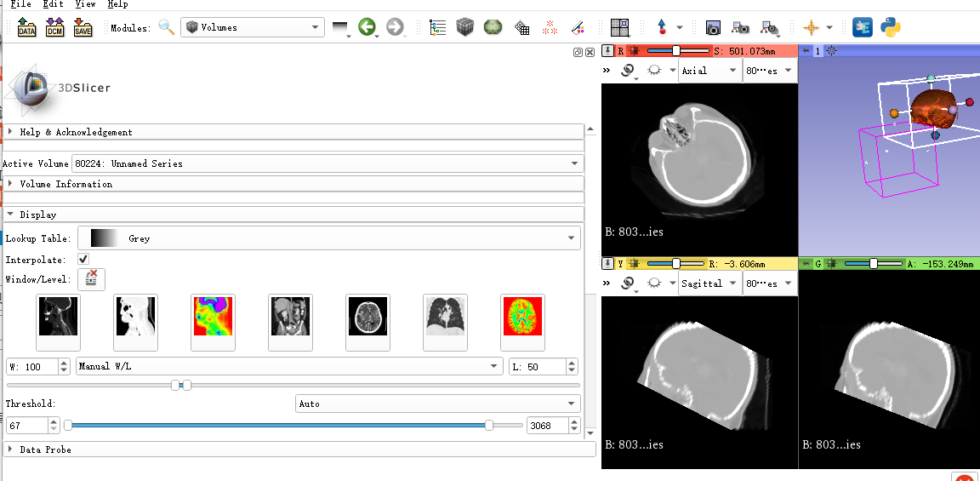
Task: Open the Load Data toolbar icon
Action: pos(27,27)
